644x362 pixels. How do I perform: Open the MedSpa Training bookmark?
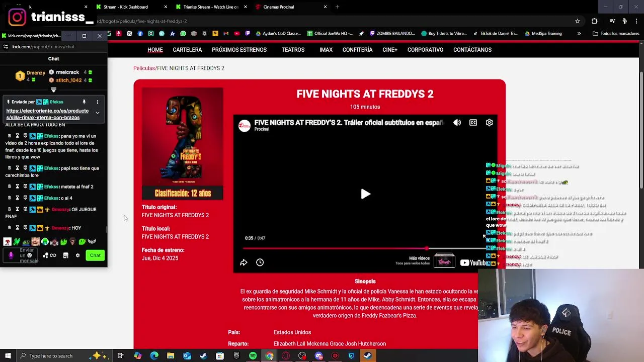coord(543,34)
